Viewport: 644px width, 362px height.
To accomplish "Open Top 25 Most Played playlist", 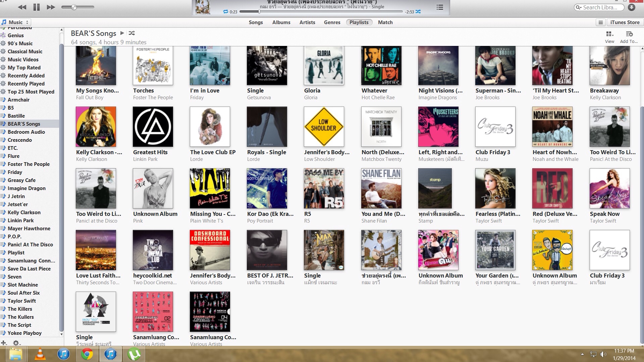I will click(31, 92).
